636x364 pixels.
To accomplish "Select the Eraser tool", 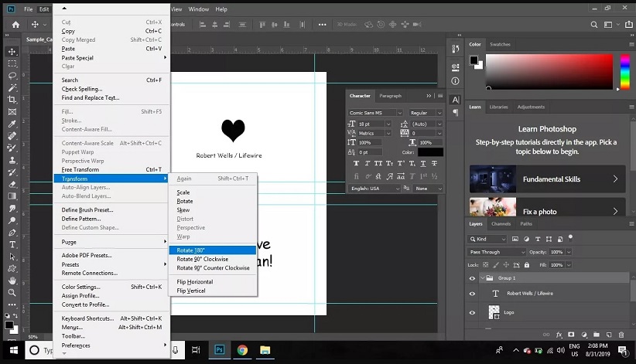I will (12, 184).
